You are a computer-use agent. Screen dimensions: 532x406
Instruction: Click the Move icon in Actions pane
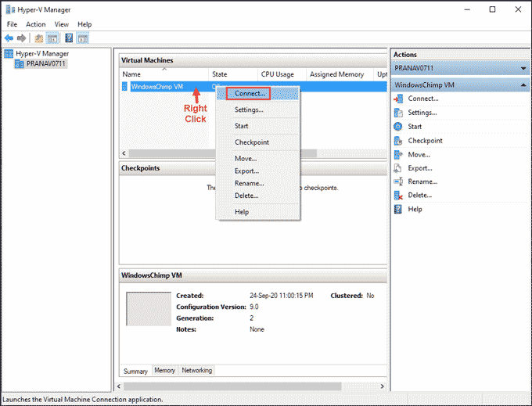(x=398, y=155)
